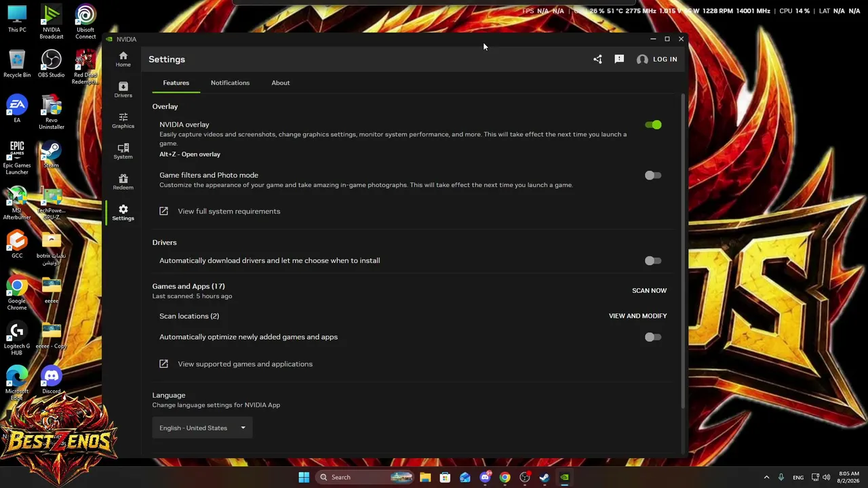Open NVIDIA Broadcast desktop shortcut
This screenshot has width=868, height=488.
pos(52,22)
